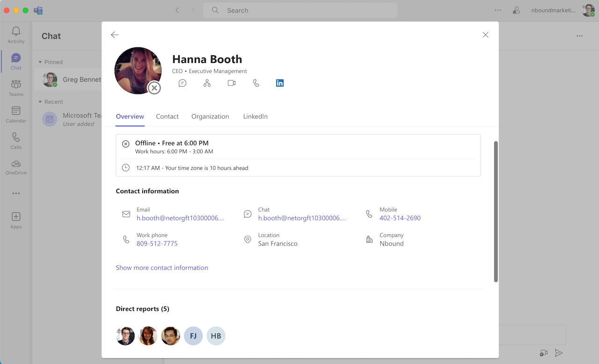Screen dimensions: 599x364
Task: Call Hanna's mobile number 402-514-2690
Action: point(400,218)
